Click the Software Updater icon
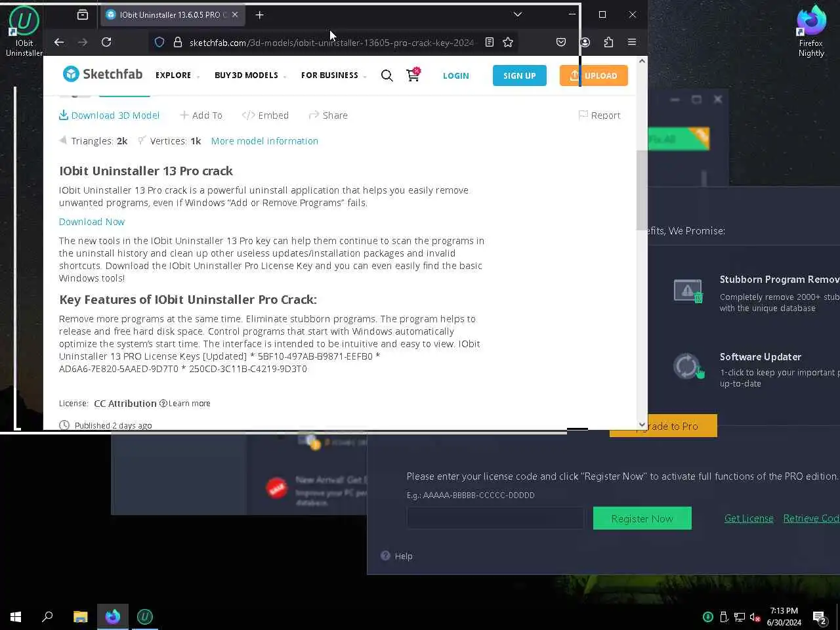840x630 pixels. pyautogui.click(x=688, y=366)
